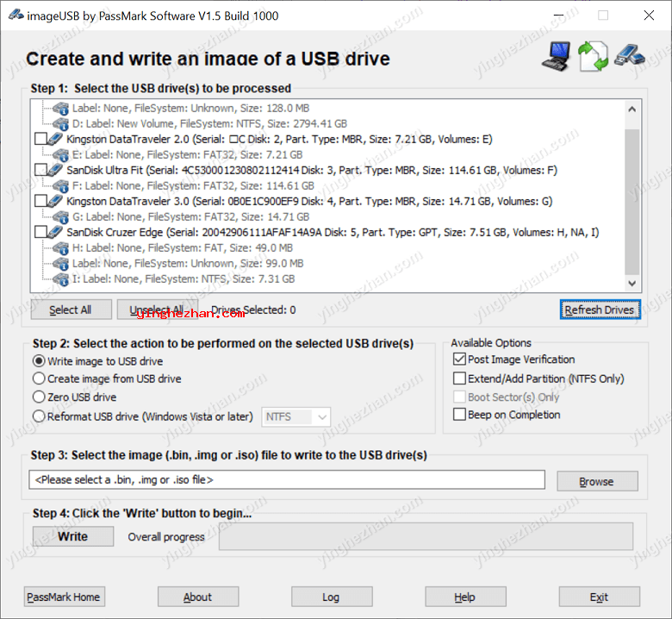Open Help
Image resolution: width=672 pixels, height=619 pixels.
coord(465,597)
